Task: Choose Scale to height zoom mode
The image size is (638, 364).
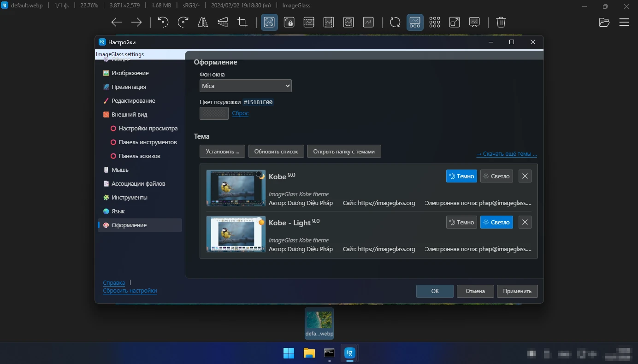Action: 329,22
